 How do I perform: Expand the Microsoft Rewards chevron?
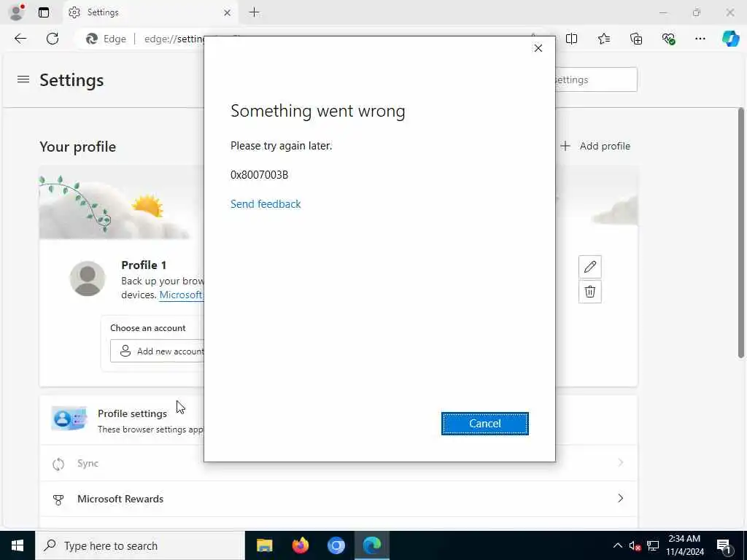point(620,498)
